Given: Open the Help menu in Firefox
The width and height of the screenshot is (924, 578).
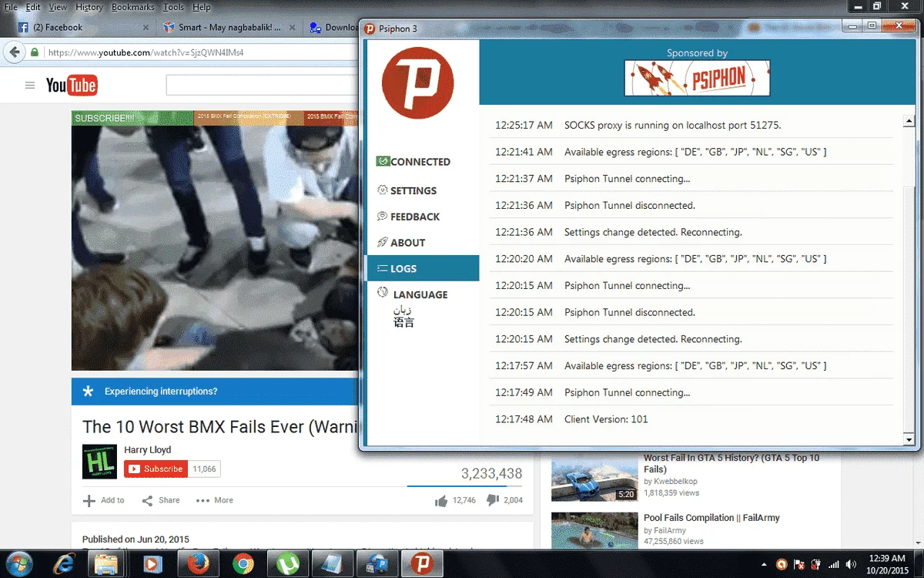Looking at the screenshot, I should pyautogui.click(x=202, y=7).
